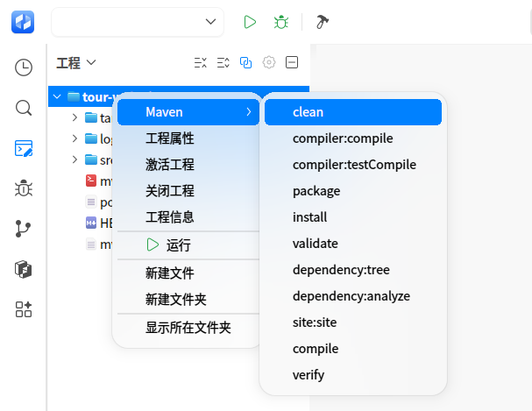
Task: Choose 新建文件 from context menu
Action: click(x=188, y=273)
